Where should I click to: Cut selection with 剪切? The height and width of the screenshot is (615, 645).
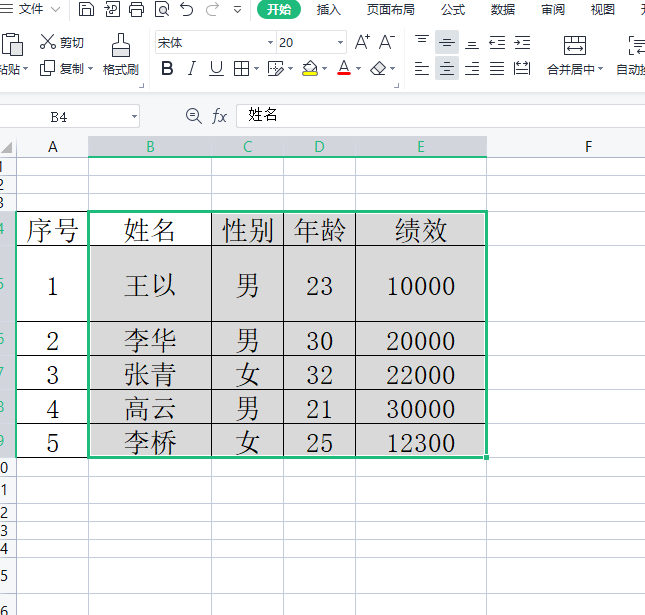pyautogui.click(x=62, y=42)
